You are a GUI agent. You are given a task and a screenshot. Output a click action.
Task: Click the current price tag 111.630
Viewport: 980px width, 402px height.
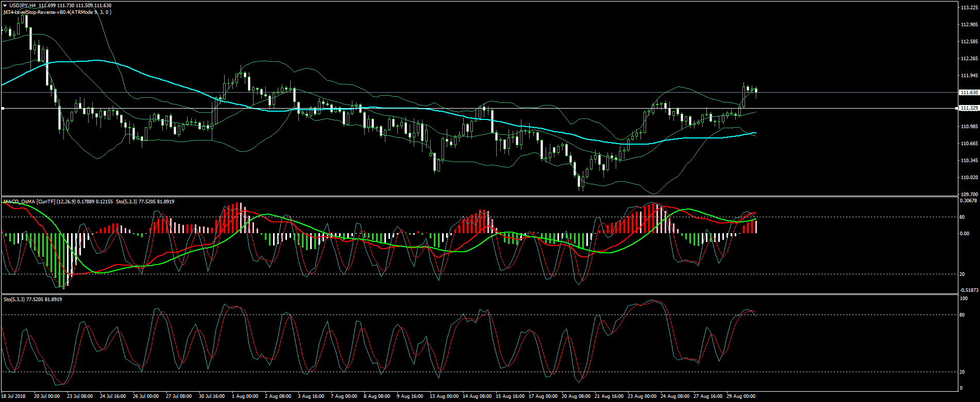(x=969, y=93)
